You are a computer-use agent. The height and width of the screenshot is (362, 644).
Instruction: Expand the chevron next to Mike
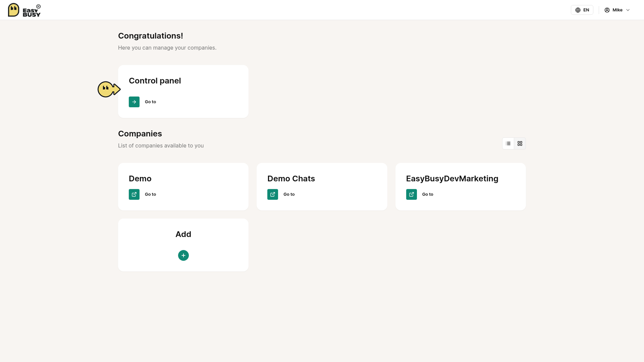(628, 10)
